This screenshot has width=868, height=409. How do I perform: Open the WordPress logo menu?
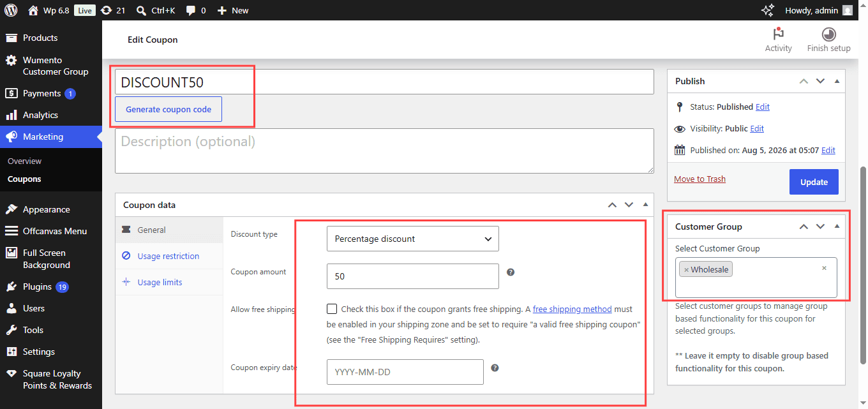(11, 10)
